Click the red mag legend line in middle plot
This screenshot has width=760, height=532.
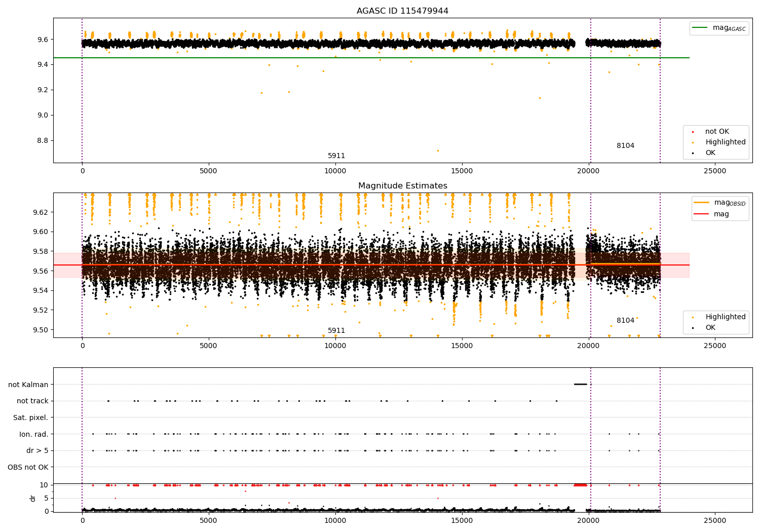point(702,214)
